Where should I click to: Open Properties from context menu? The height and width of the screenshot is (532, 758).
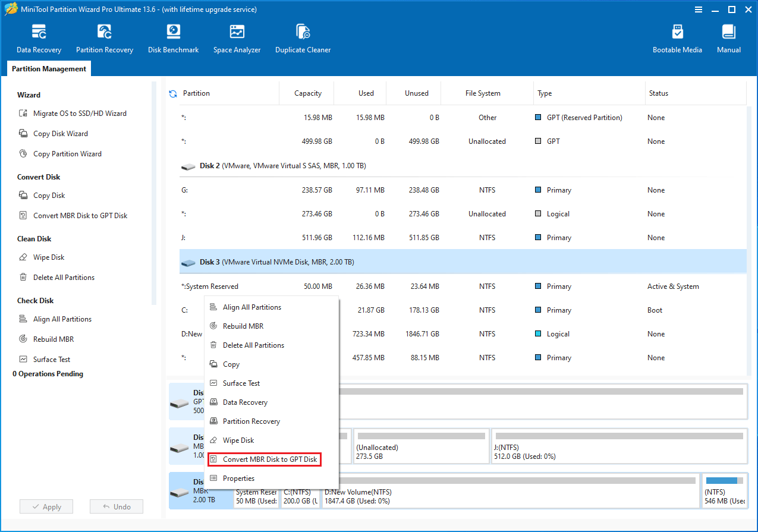pyautogui.click(x=272, y=479)
